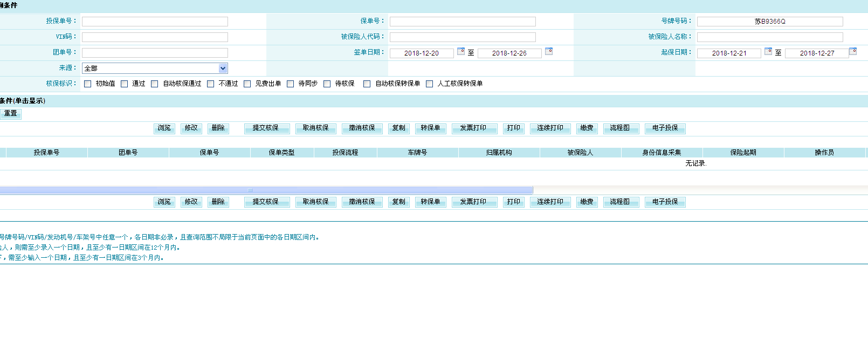Enable the 自动核保通过 checkbox

(155, 84)
